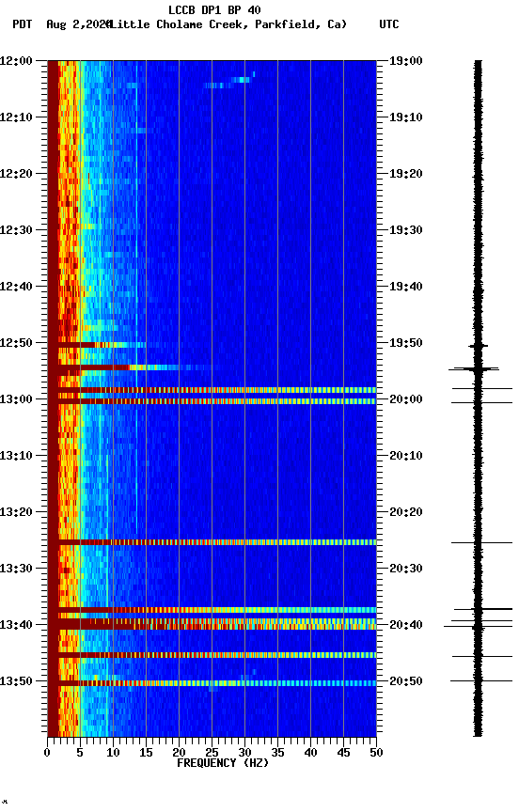Click the 15 Hz frequency tick label
The height and width of the screenshot is (812, 519).
click(x=146, y=753)
